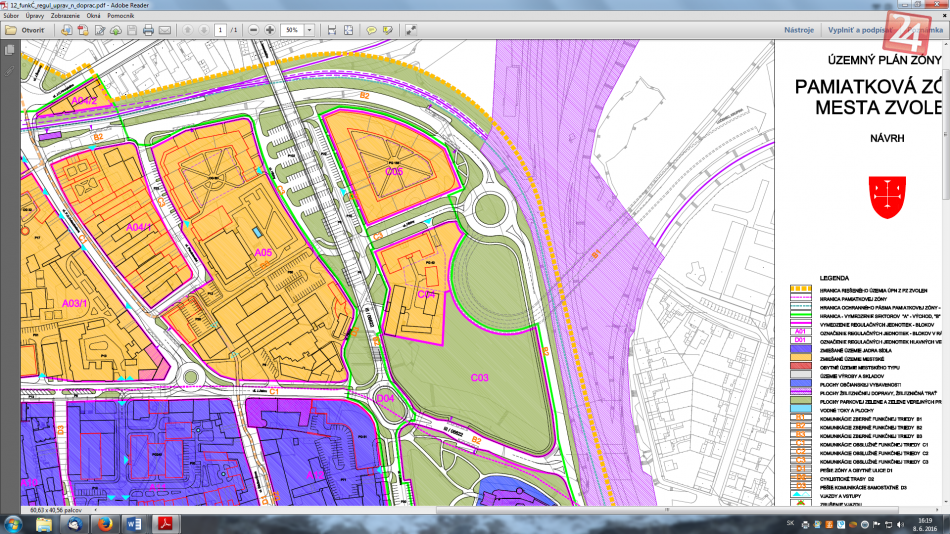This screenshot has width=950, height=534.
Task: Send file by email envelope icon
Action: click(166, 31)
